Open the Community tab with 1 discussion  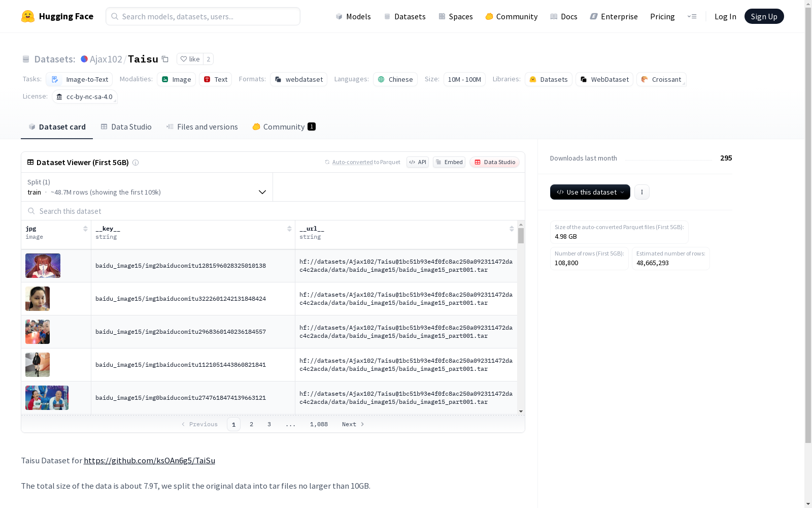click(284, 127)
